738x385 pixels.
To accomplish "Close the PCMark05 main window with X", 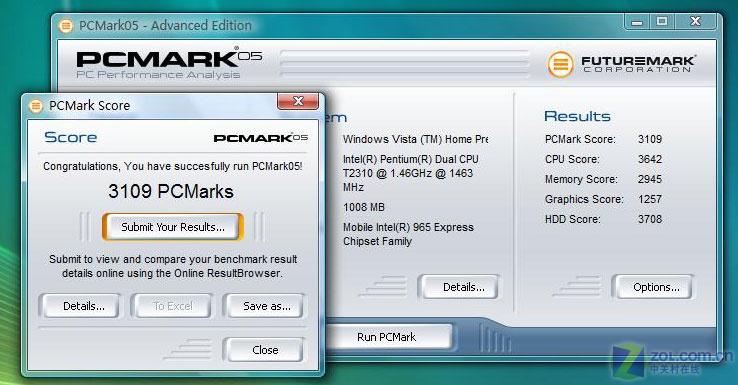I will [696, 22].
